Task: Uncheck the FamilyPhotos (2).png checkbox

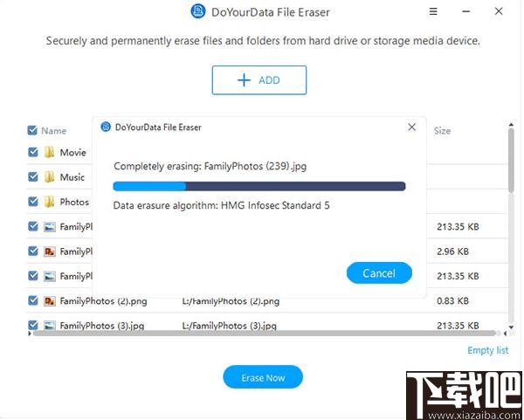Action: 33,300
